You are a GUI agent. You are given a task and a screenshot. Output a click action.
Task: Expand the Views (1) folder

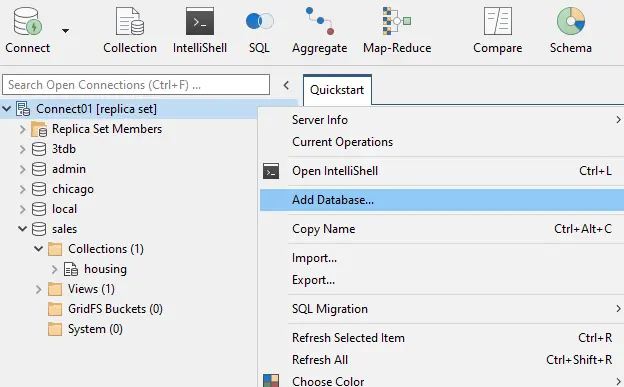click(39, 289)
